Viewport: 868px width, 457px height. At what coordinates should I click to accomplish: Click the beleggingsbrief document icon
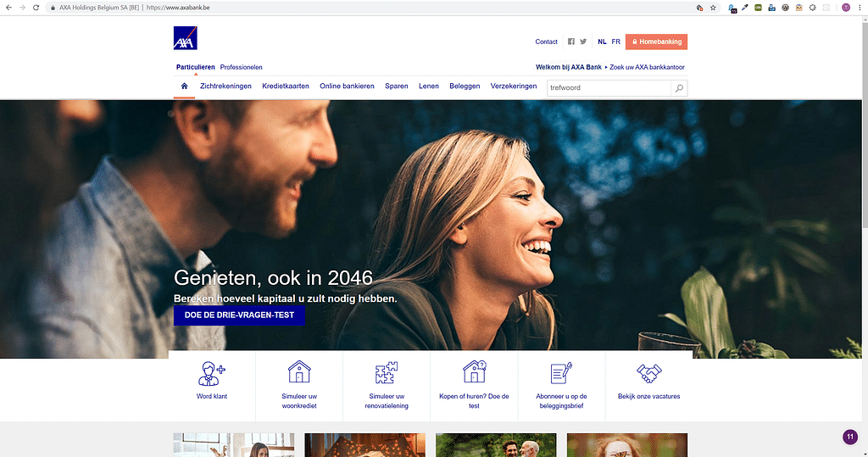coord(561,373)
